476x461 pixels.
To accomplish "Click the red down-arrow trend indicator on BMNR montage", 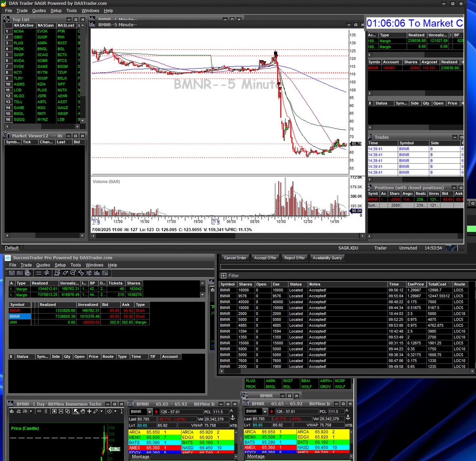I will pyautogui.click(x=156, y=412).
